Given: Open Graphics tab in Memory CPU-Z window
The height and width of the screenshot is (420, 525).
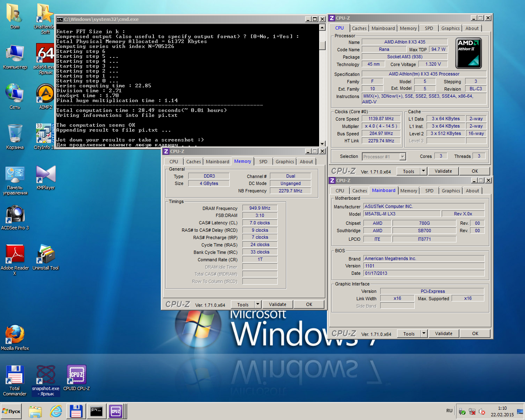Looking at the screenshot, I should pyautogui.click(x=285, y=162).
